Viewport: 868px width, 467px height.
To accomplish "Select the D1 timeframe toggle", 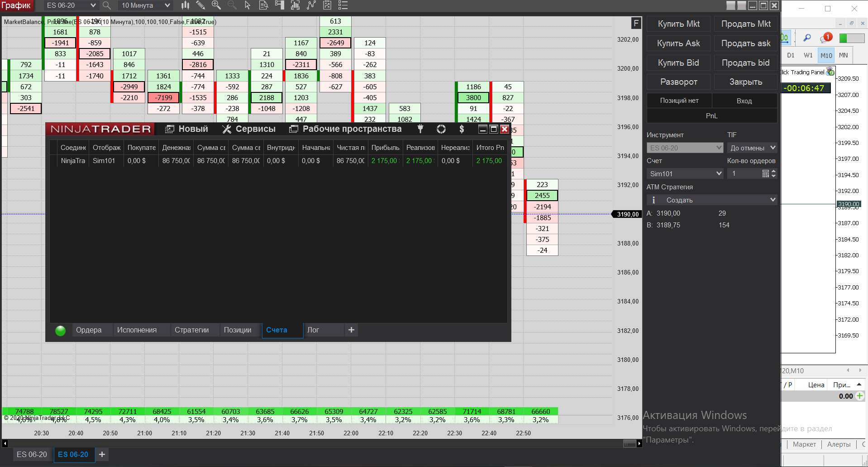I will [x=791, y=55].
